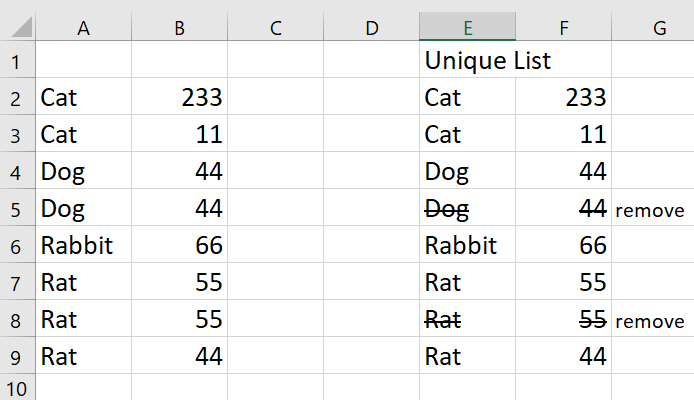Click cell F2 containing 233
Viewport: 694px width, 400px height.
tap(564, 96)
